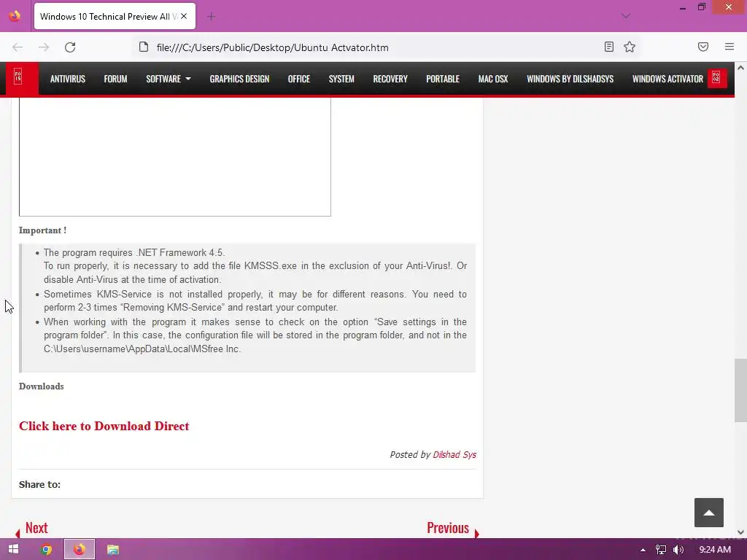Open WINDOWS BY DILSHADSYS category

(570, 79)
